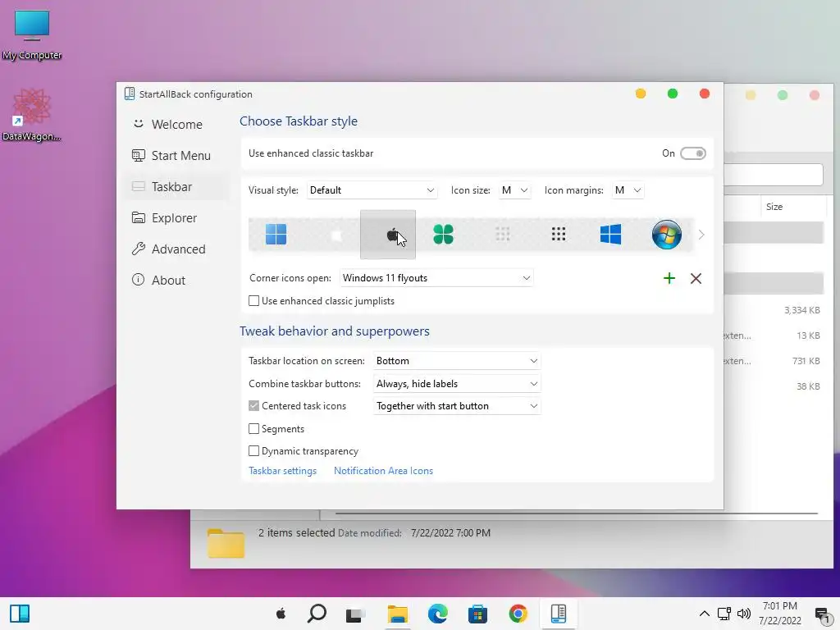Pick the green clover start icon

[x=443, y=234]
